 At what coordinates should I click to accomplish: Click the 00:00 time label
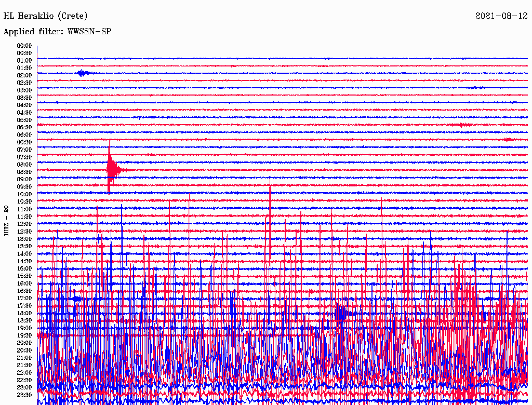click(x=24, y=46)
